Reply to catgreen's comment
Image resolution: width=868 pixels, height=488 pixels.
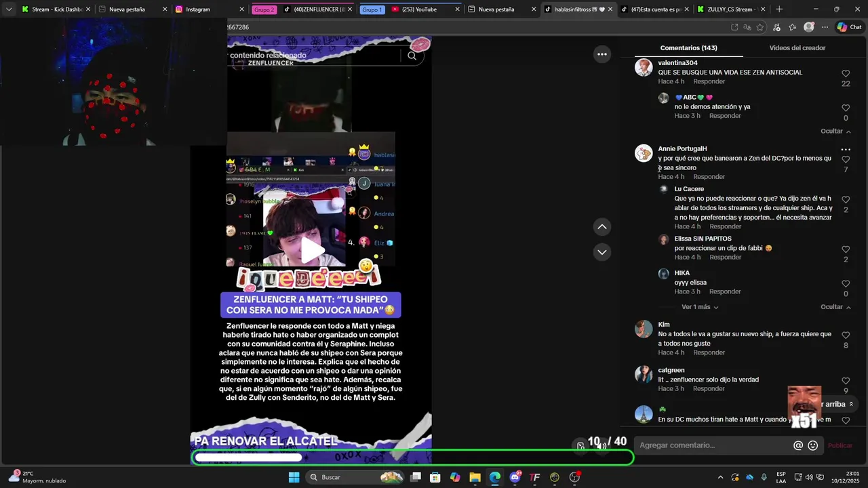click(709, 388)
